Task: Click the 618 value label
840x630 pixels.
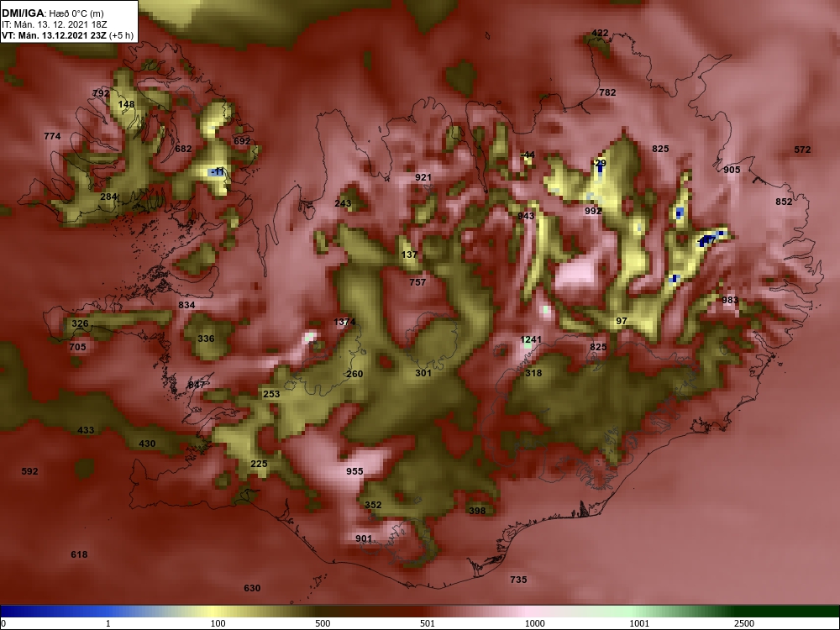Action: coord(79,555)
